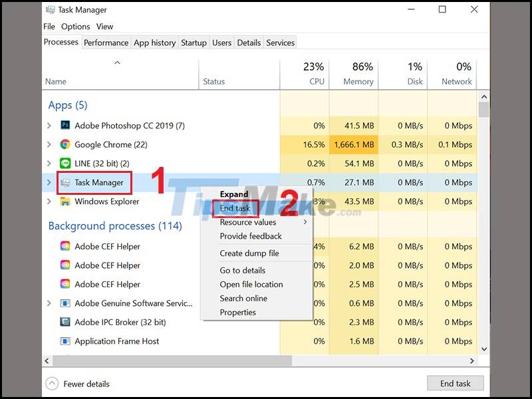Collapse to fewer details with the arrow control
The width and height of the screenshot is (532, 399).
pos(54,383)
